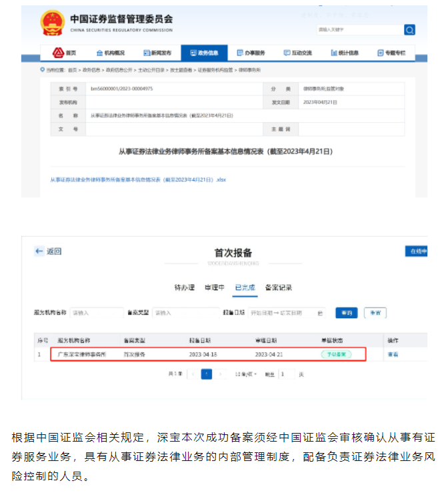
Task: Click the 广东深宝律师事务所 table cell
Action: point(82,354)
